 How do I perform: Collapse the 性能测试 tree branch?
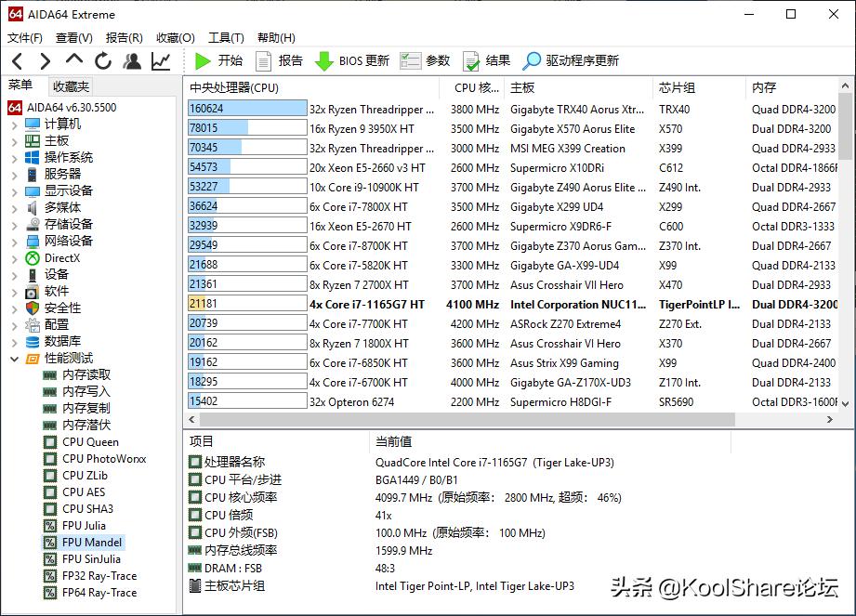point(15,358)
